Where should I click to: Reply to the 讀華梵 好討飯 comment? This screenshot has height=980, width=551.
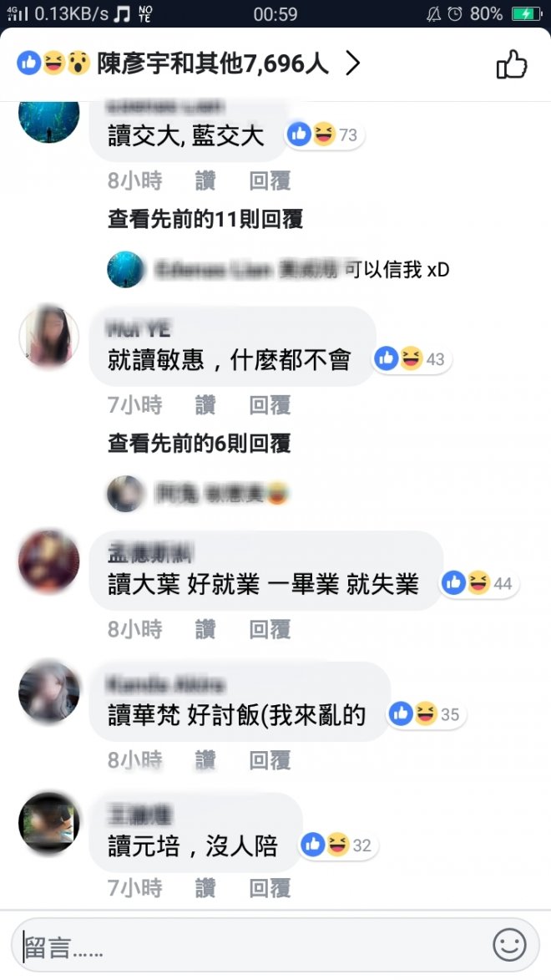point(270,760)
